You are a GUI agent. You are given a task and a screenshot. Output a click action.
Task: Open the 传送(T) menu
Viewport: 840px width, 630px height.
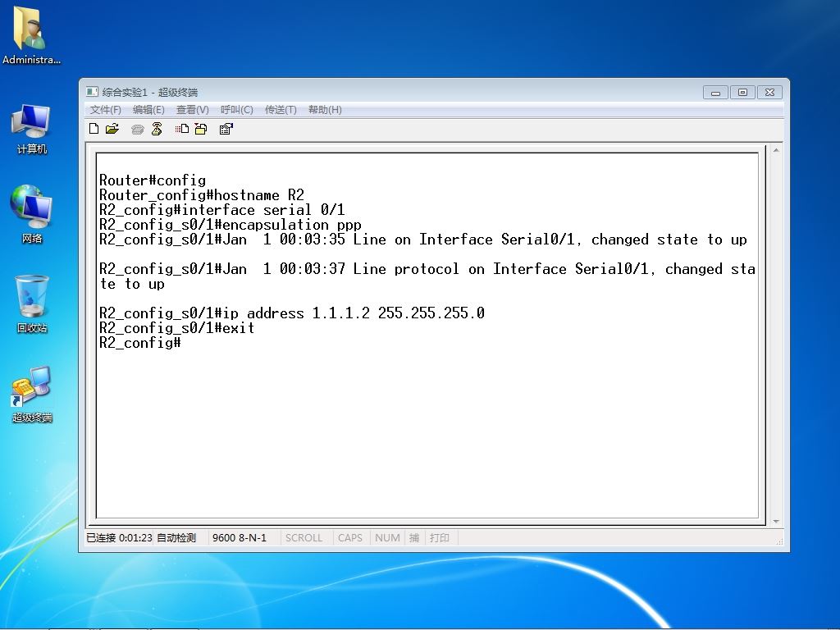point(281,110)
